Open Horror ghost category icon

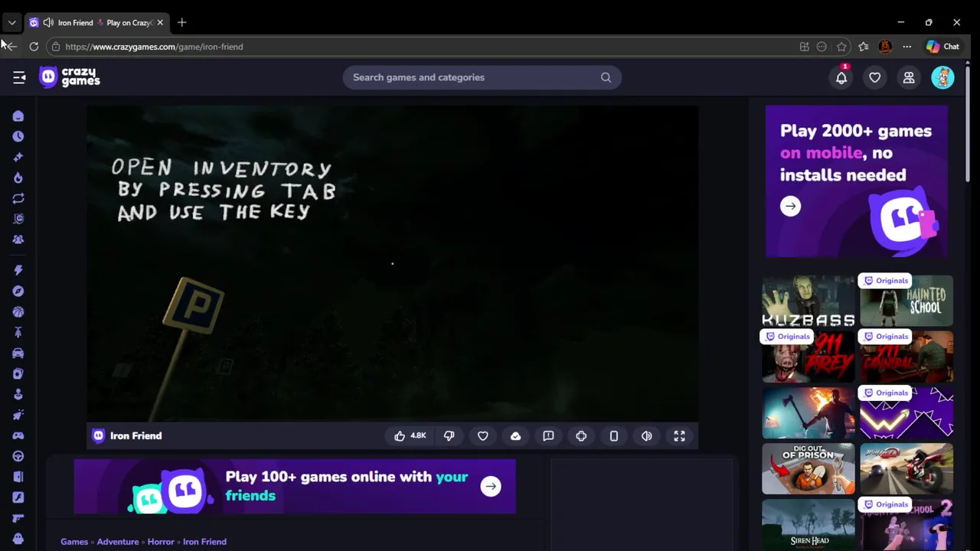tap(18, 539)
